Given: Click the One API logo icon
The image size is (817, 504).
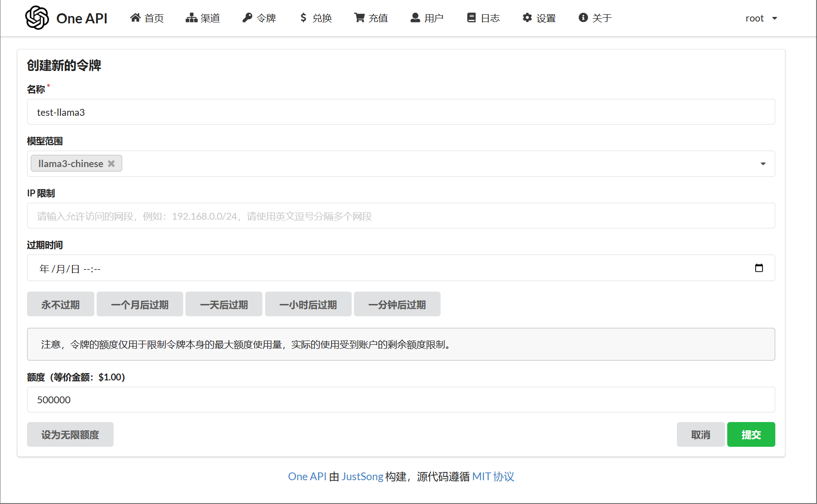Looking at the screenshot, I should [37, 18].
